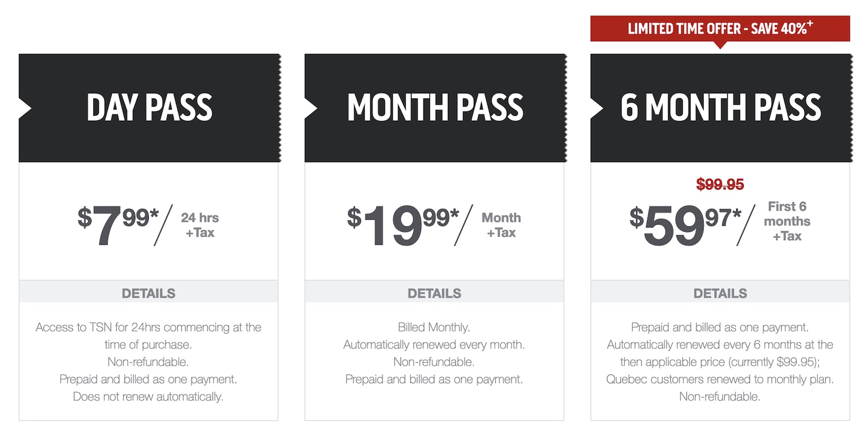Select the Day Pass plan header

(149, 108)
